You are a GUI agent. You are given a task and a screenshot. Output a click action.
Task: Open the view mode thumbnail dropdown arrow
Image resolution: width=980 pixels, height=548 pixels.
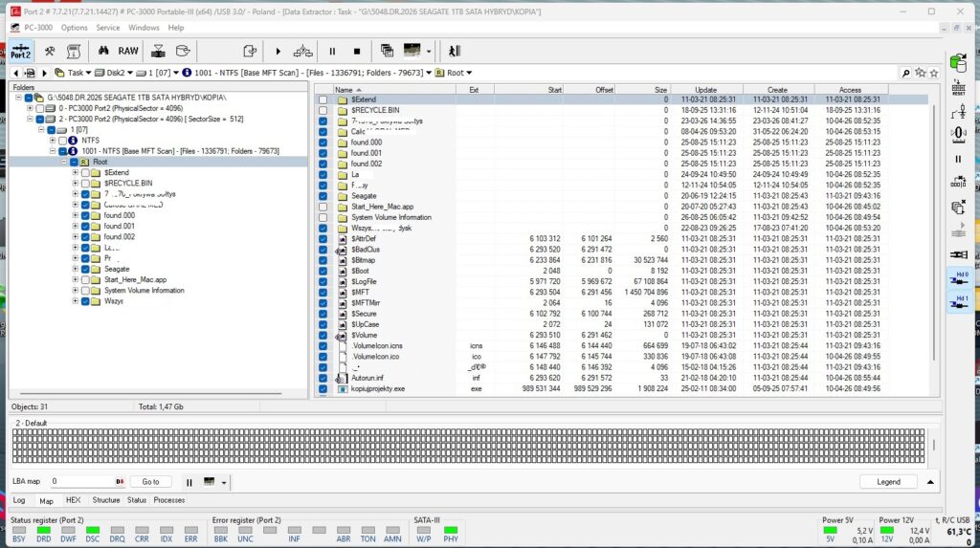[x=429, y=52]
